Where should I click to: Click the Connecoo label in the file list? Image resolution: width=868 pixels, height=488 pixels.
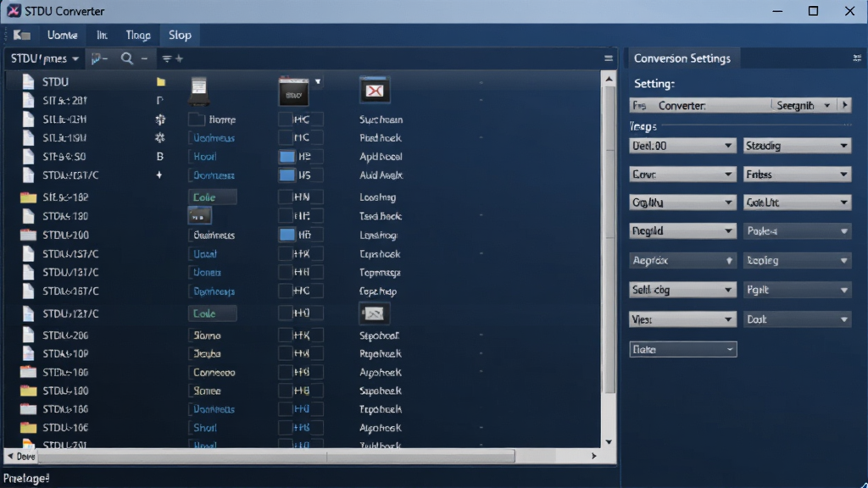[x=214, y=373]
